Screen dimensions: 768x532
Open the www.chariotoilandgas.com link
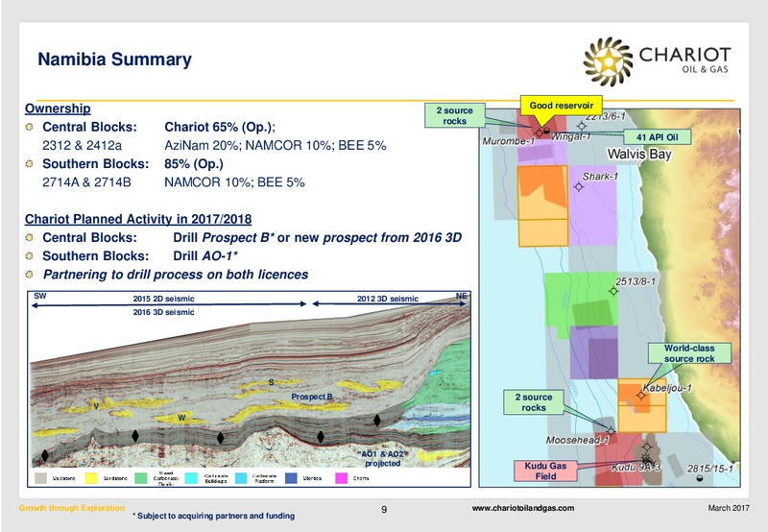[x=523, y=508]
